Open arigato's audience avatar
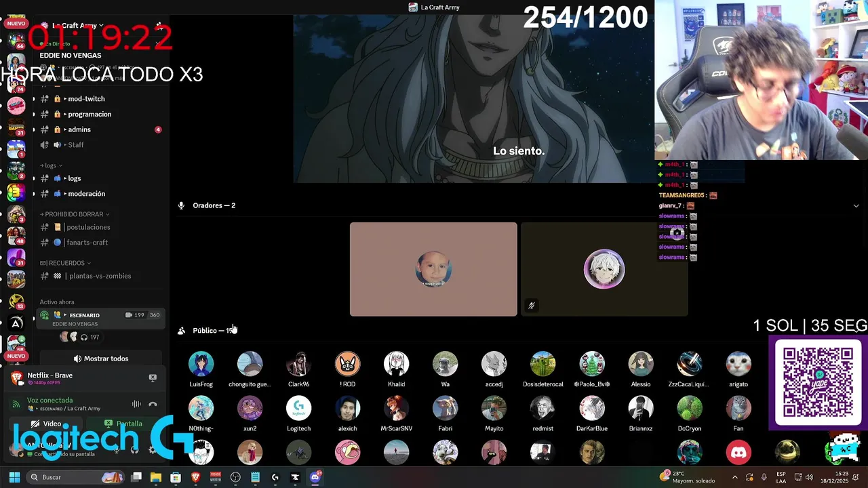The image size is (868, 488). pyautogui.click(x=738, y=364)
